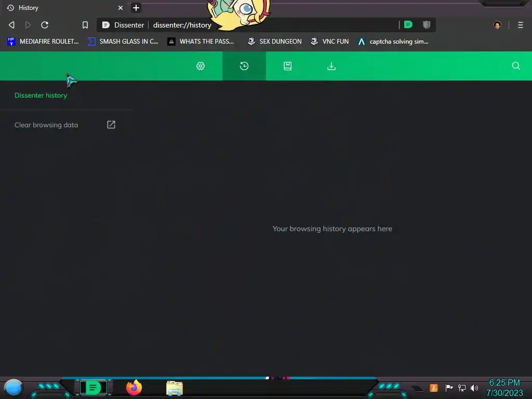Image resolution: width=532 pixels, height=399 pixels.
Task: Open the 6:25 PM clock calendar
Action: [504, 388]
